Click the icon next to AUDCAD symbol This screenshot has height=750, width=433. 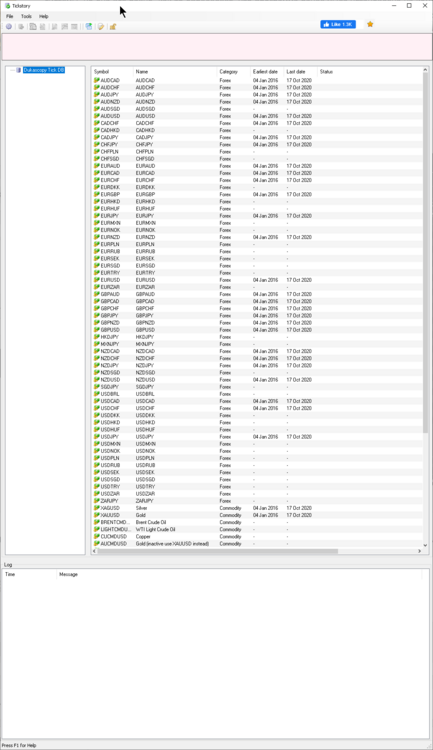click(x=97, y=80)
